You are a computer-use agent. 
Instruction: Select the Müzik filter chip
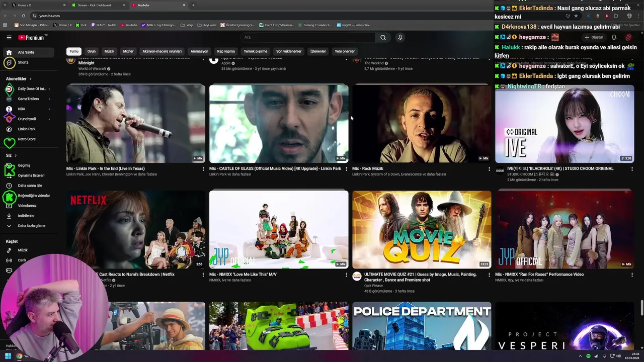(x=109, y=51)
